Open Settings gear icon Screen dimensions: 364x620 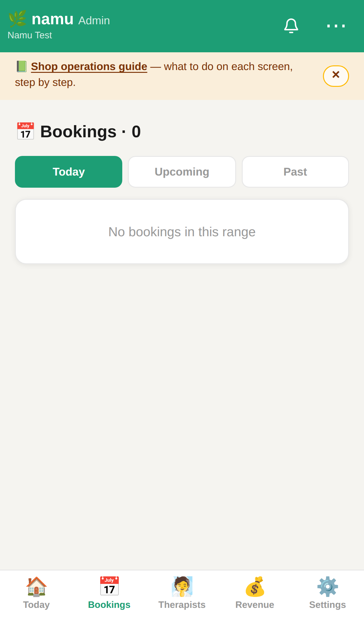[328, 586]
